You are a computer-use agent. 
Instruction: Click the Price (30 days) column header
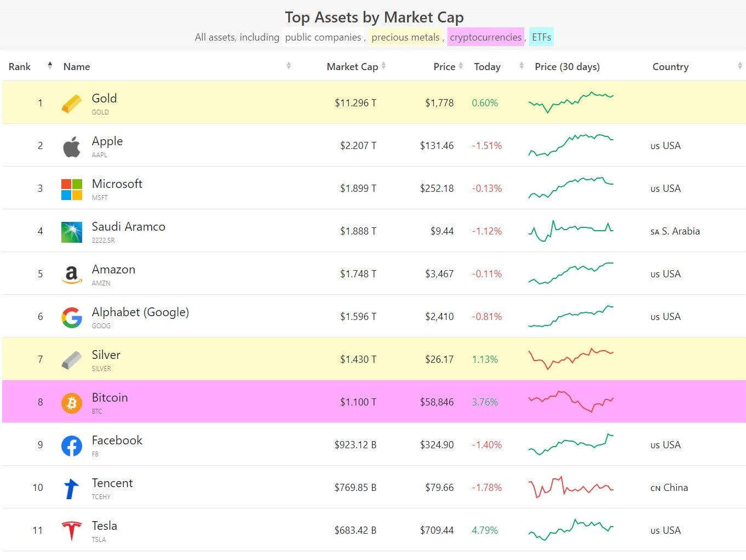567,67
